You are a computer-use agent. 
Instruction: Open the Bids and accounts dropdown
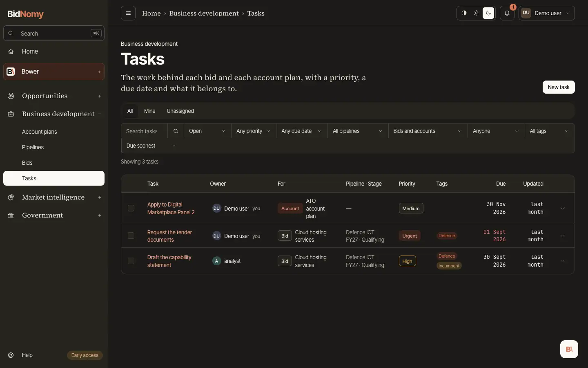pos(428,131)
